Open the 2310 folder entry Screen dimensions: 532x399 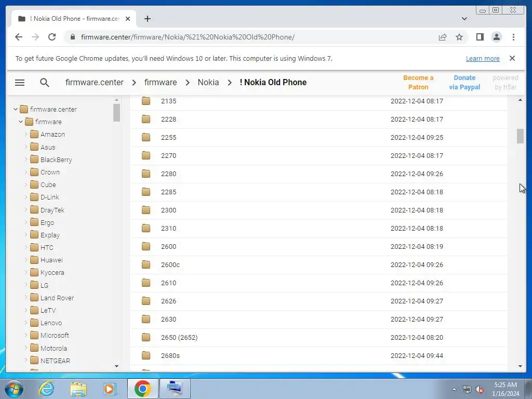pos(318,229)
